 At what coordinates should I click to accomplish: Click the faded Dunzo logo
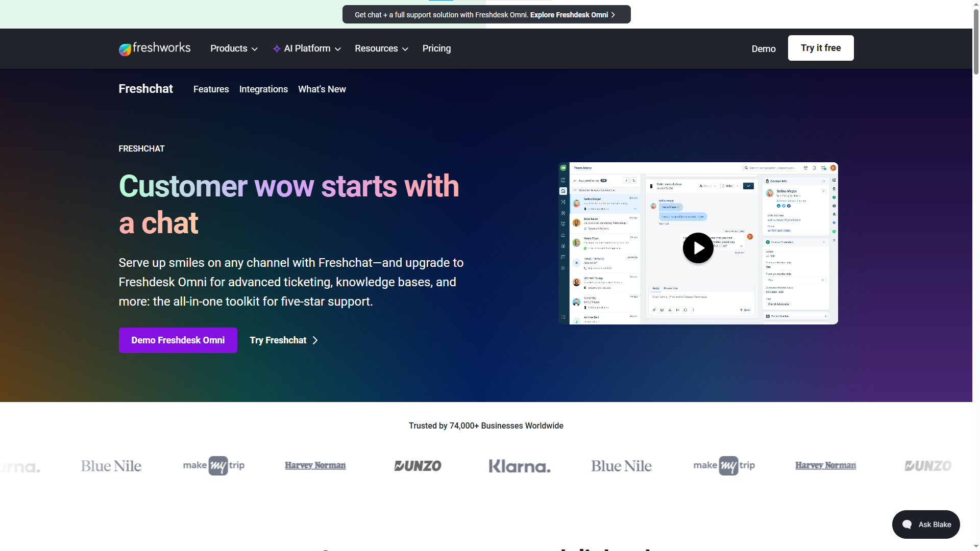point(928,466)
